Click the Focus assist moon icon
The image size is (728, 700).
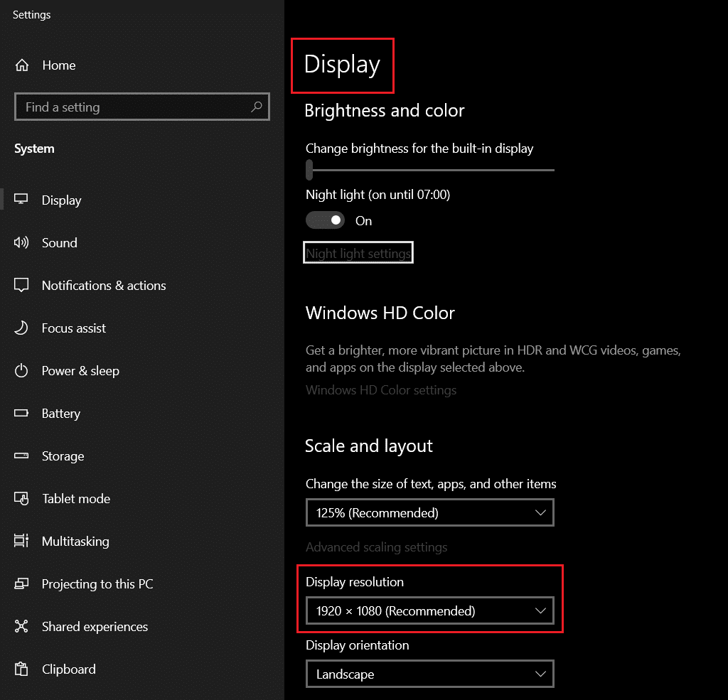[x=21, y=328]
